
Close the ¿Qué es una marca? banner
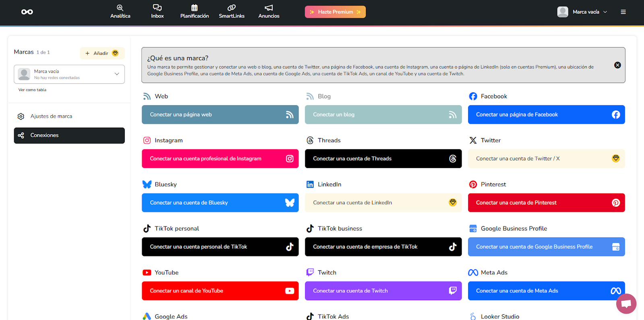coord(617,65)
